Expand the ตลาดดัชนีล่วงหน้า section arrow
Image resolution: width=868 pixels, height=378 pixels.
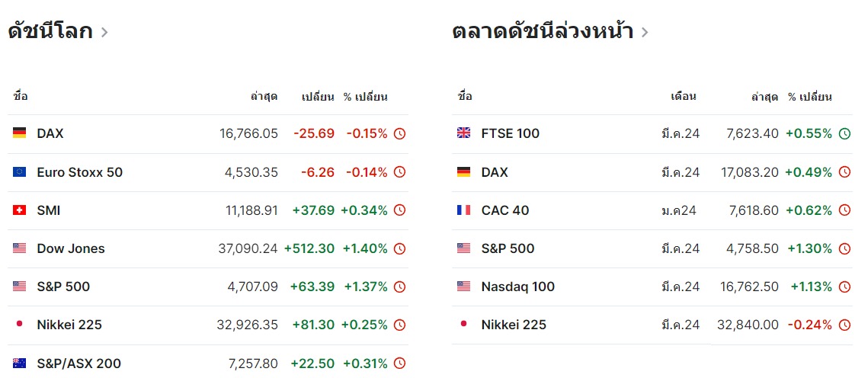tap(645, 32)
